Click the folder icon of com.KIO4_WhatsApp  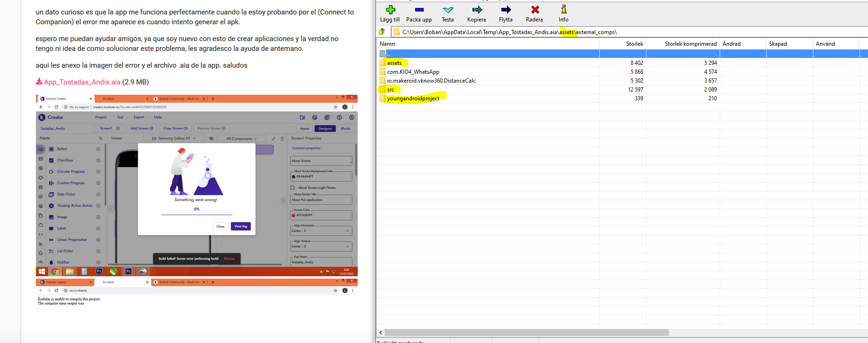pyautogui.click(x=382, y=72)
